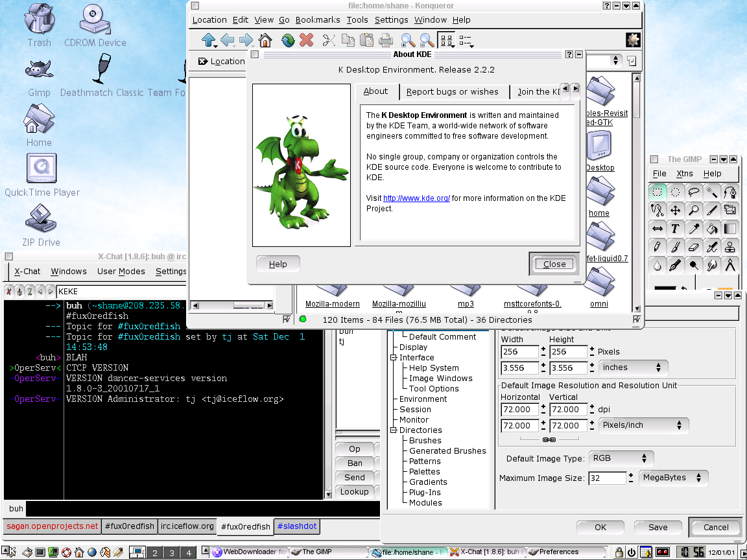Switch to the #slashdot tab in X-Chat

click(x=297, y=526)
